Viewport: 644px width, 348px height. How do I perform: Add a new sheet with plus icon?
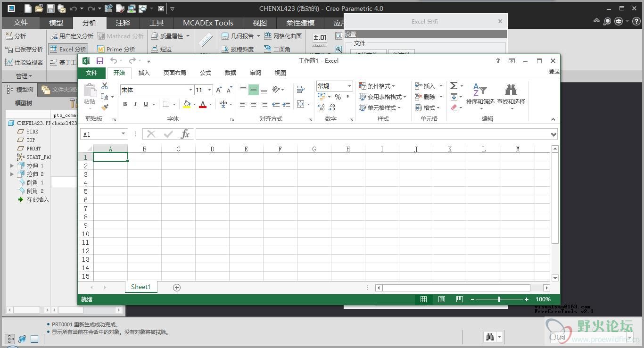pos(177,287)
